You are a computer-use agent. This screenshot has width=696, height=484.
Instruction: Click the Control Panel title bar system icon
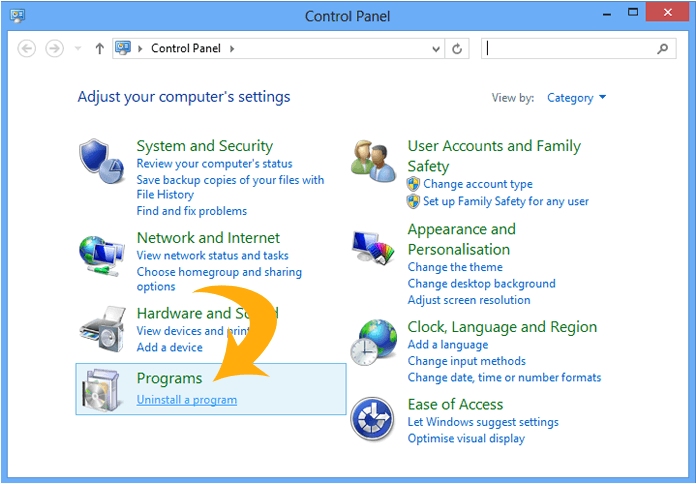(18, 16)
